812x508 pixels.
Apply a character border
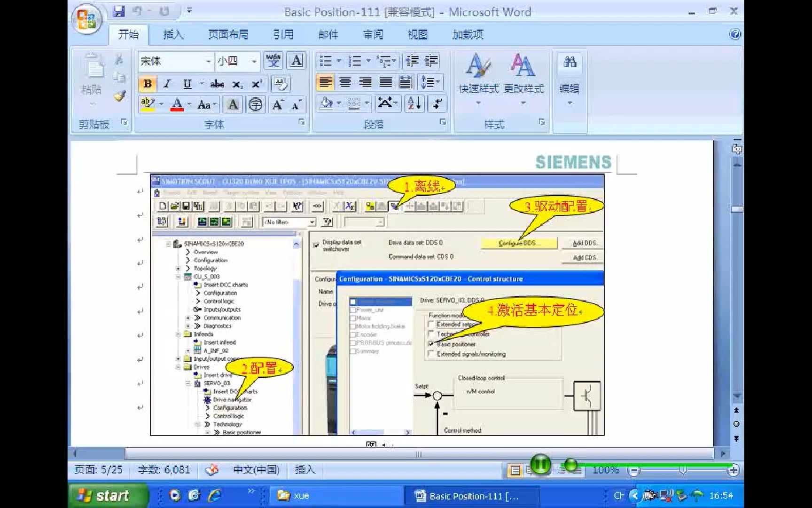[x=296, y=61]
